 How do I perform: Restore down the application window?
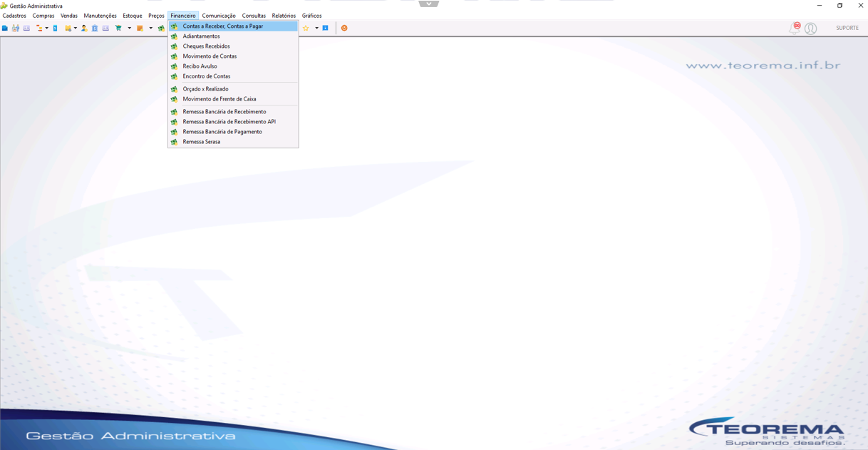point(840,6)
